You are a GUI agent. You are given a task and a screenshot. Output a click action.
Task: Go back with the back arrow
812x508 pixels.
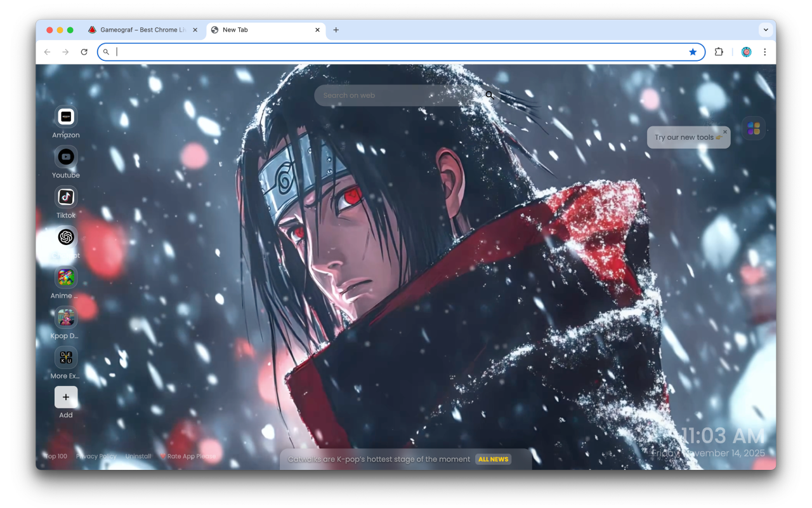tap(47, 52)
